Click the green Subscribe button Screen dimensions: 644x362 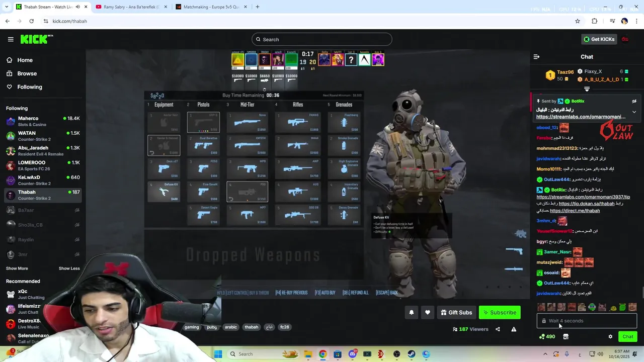500,312
